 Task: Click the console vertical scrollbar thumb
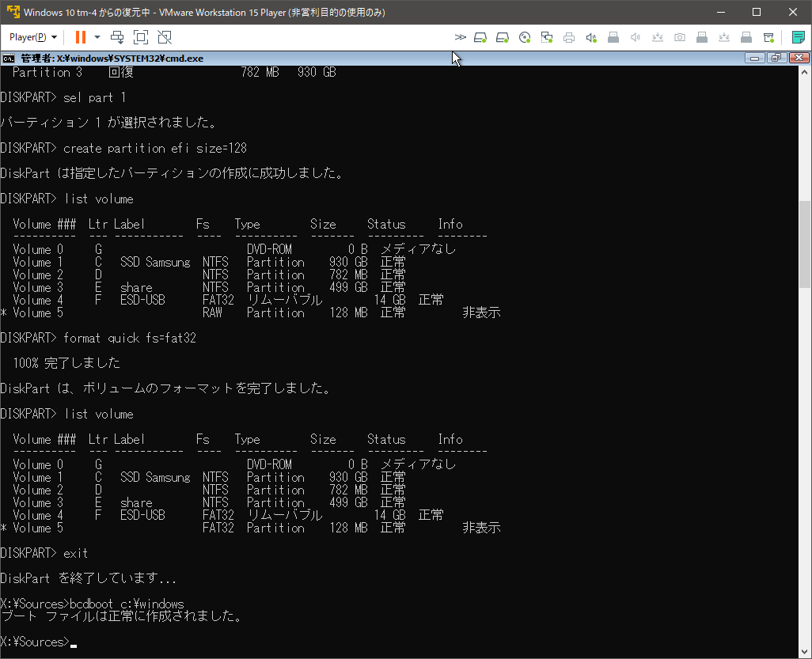804,244
